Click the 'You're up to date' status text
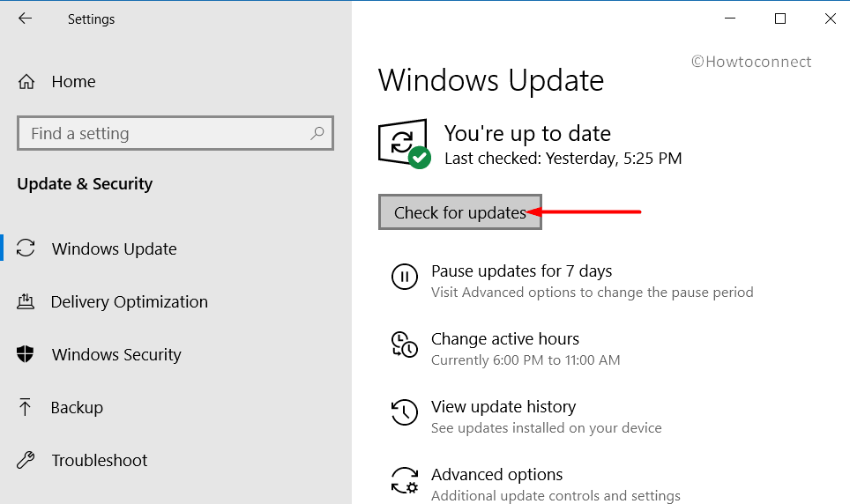This screenshot has width=850, height=504. pos(527,133)
